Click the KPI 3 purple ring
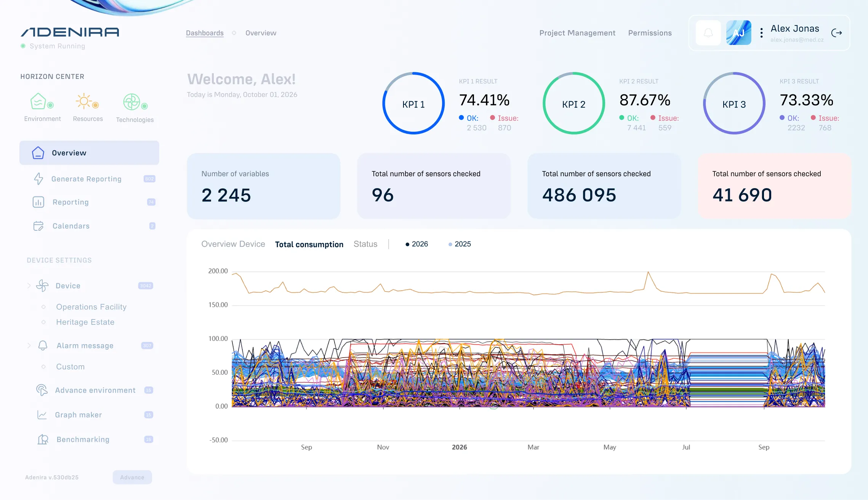The image size is (868, 500). 734,103
